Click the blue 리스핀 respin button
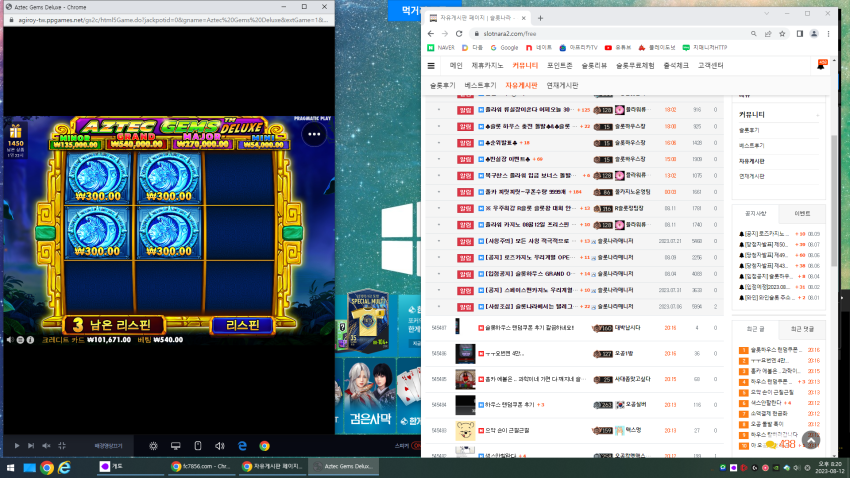 coord(242,325)
